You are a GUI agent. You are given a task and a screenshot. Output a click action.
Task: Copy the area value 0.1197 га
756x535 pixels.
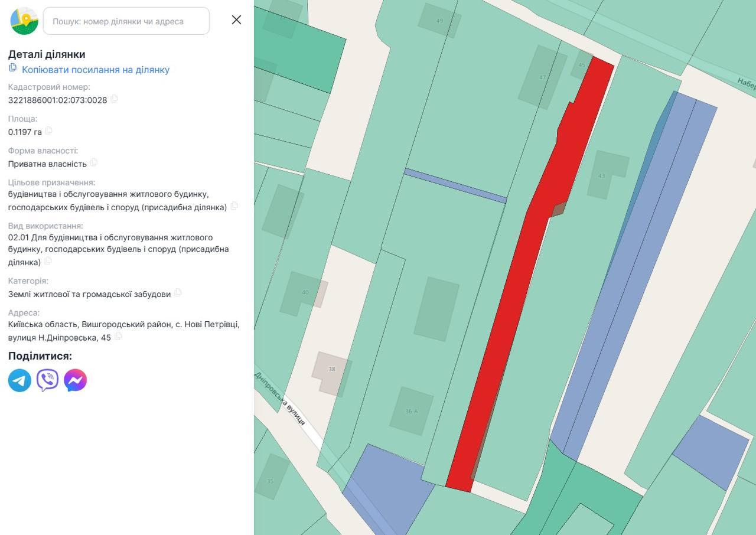[x=49, y=131]
